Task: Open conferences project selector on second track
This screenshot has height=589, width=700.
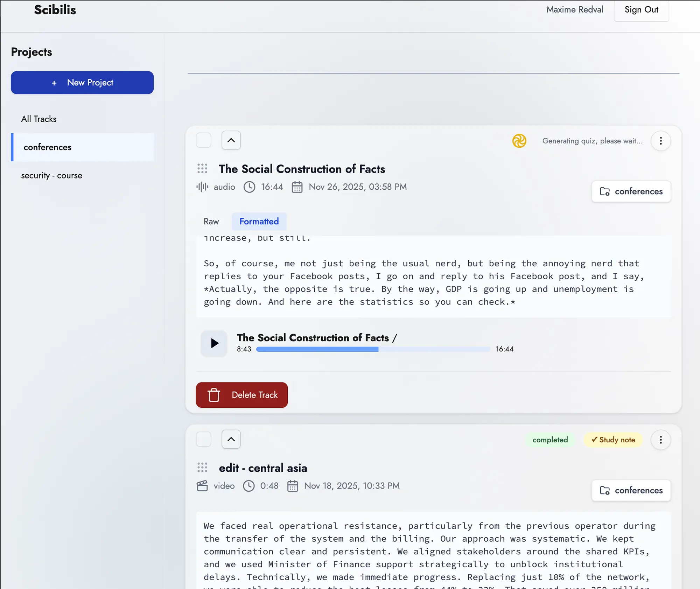Action: pyautogui.click(x=631, y=490)
